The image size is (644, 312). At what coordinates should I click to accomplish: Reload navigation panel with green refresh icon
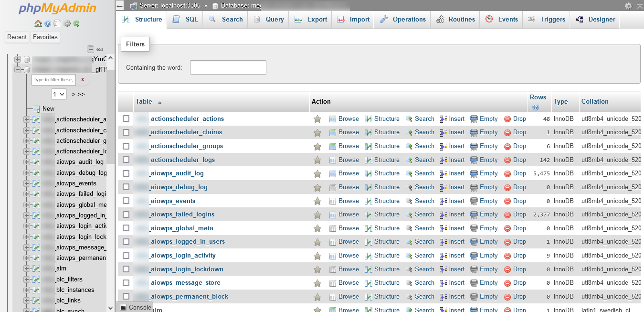(x=76, y=23)
